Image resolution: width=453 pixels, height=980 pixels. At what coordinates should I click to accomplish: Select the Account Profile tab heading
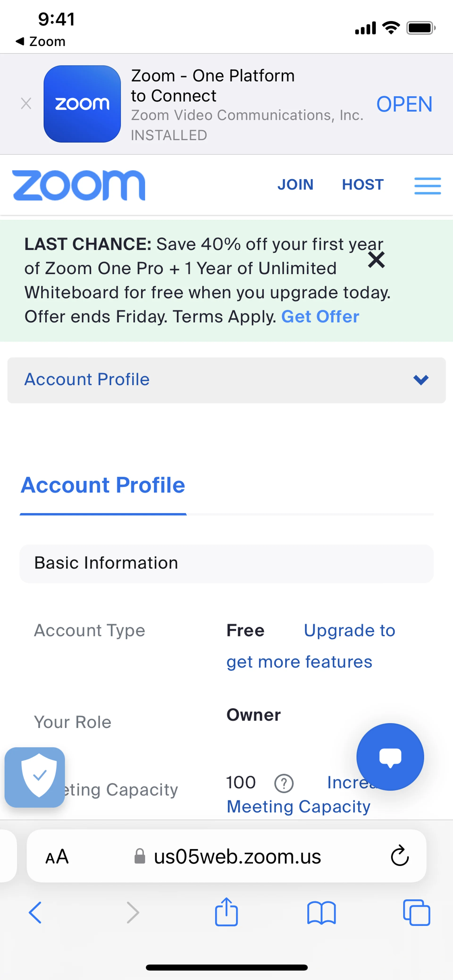click(x=103, y=485)
